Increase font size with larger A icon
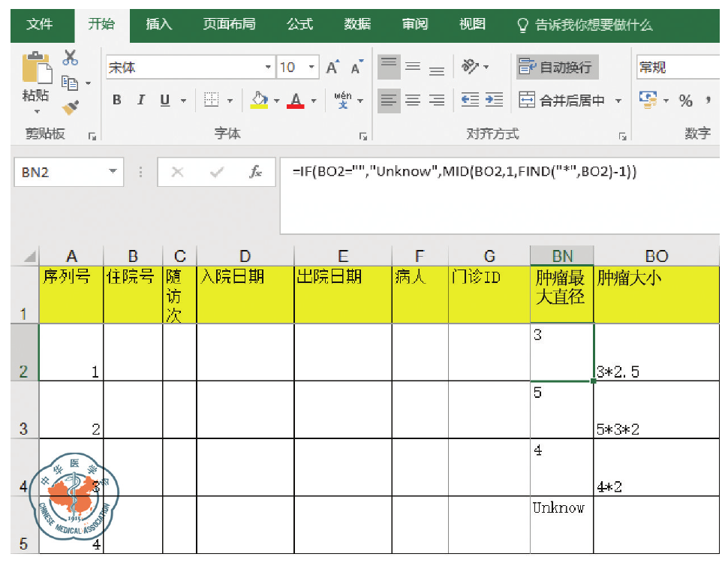Image resolution: width=728 pixels, height=566 pixels. pyautogui.click(x=332, y=68)
